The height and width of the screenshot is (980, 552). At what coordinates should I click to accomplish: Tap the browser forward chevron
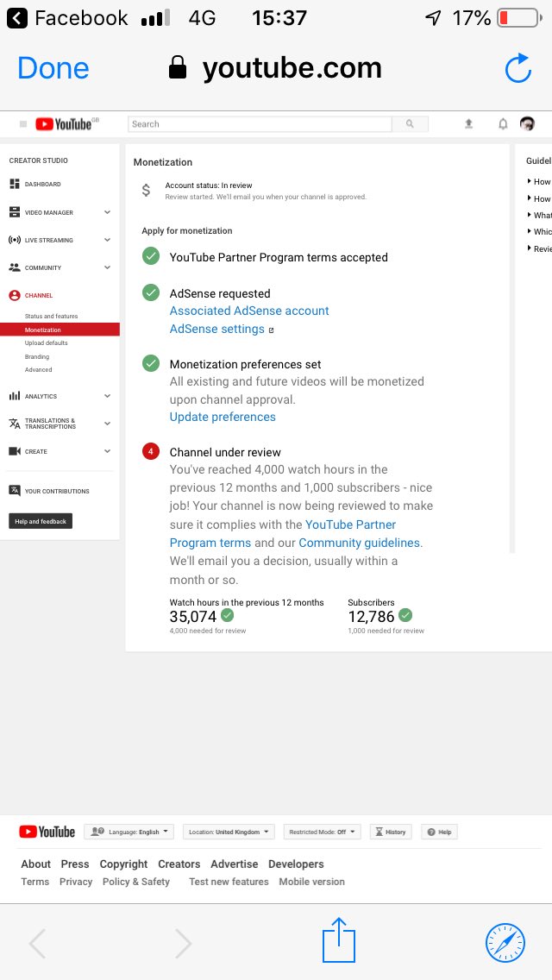[183, 943]
